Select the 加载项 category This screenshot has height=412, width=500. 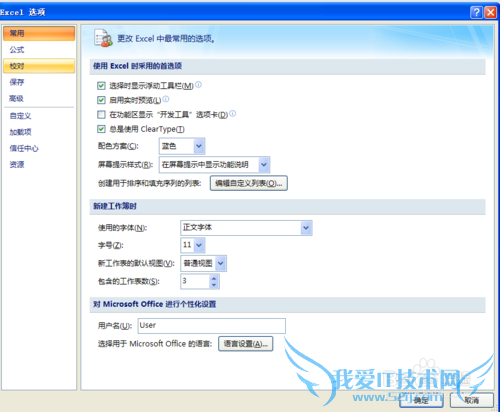(x=39, y=132)
